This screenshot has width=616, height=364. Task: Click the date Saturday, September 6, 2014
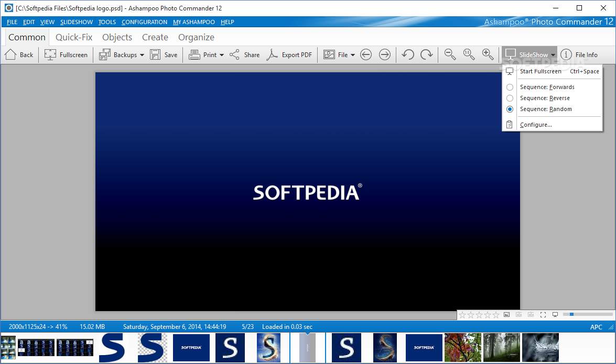175,327
